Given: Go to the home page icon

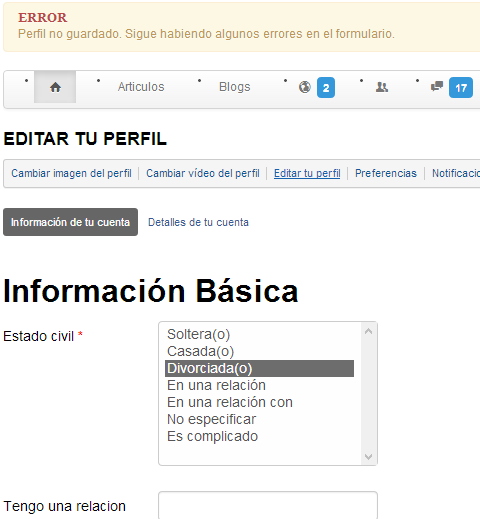Looking at the screenshot, I should (x=55, y=87).
